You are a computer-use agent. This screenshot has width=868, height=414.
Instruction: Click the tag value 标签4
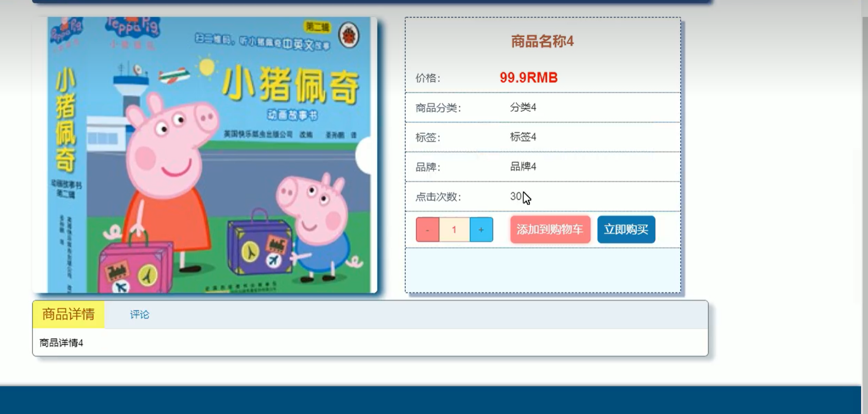523,137
